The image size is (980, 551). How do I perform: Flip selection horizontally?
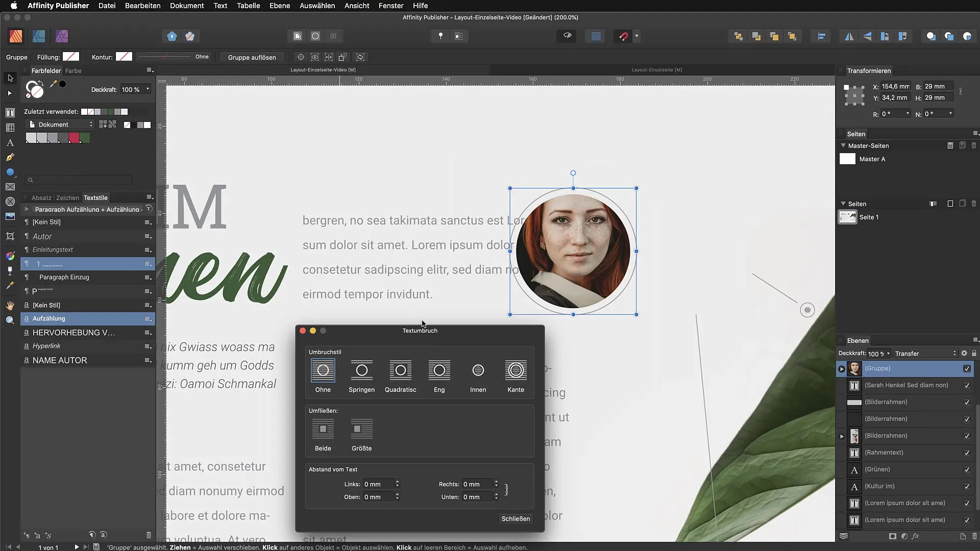coord(849,36)
